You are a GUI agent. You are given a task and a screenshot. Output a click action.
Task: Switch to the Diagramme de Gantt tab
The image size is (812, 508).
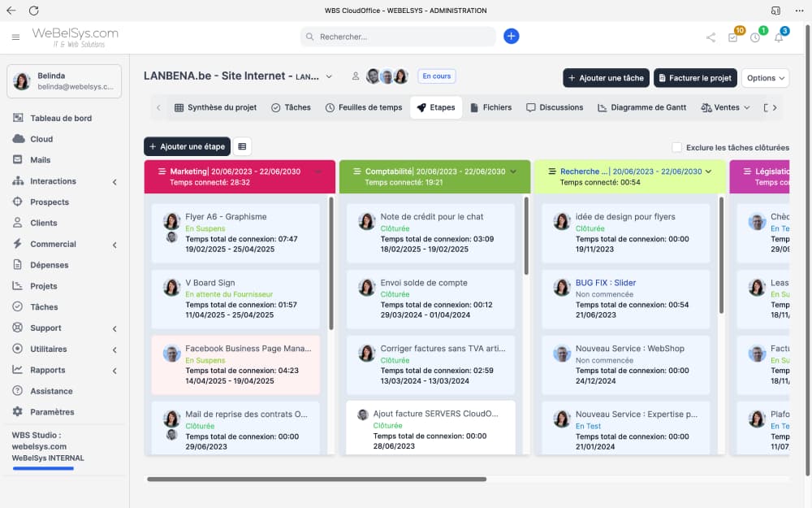(x=642, y=107)
